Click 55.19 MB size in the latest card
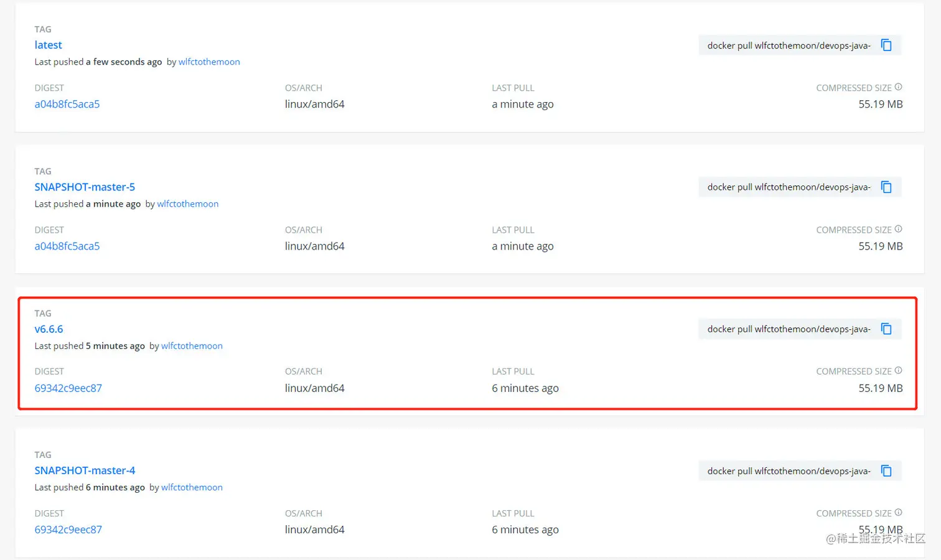Viewport: 941px width, 560px height. 881,104
